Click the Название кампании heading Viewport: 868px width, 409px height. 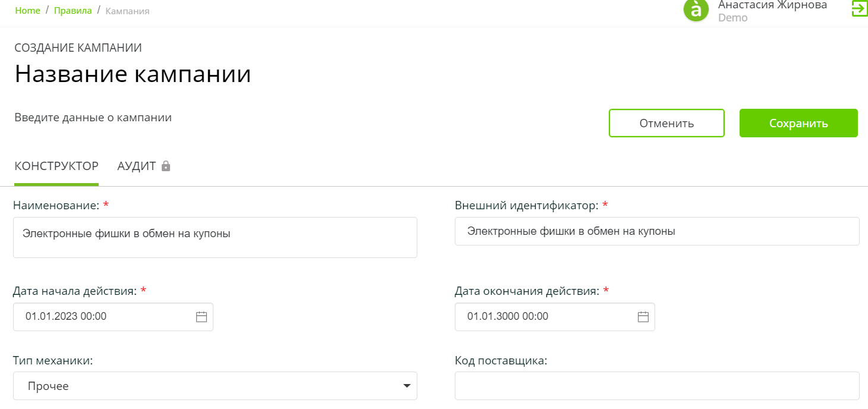(133, 74)
